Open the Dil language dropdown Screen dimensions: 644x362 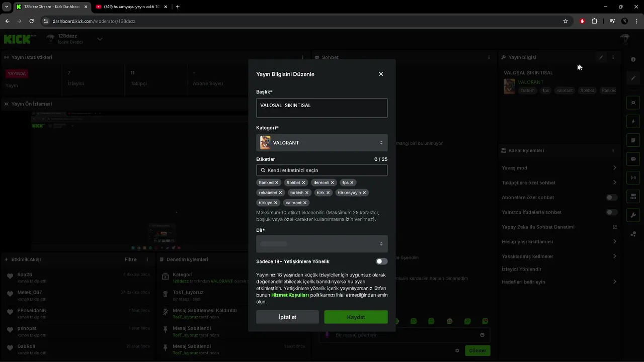pyautogui.click(x=321, y=244)
